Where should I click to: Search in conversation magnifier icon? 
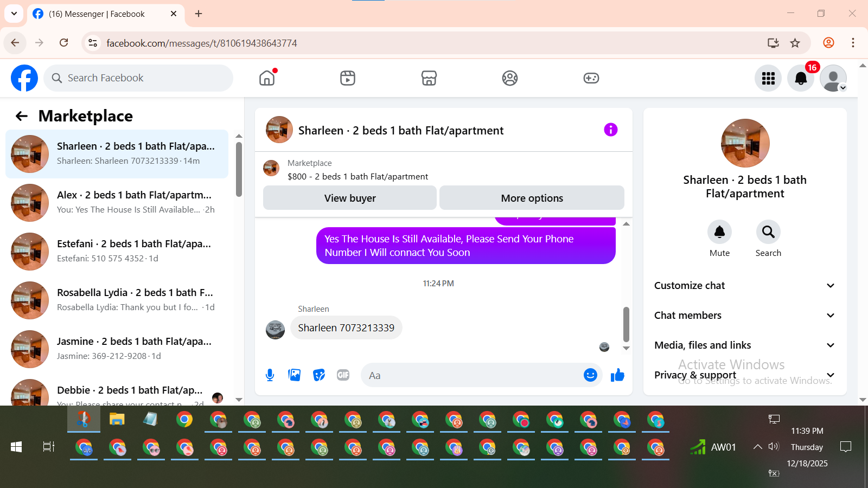768,232
